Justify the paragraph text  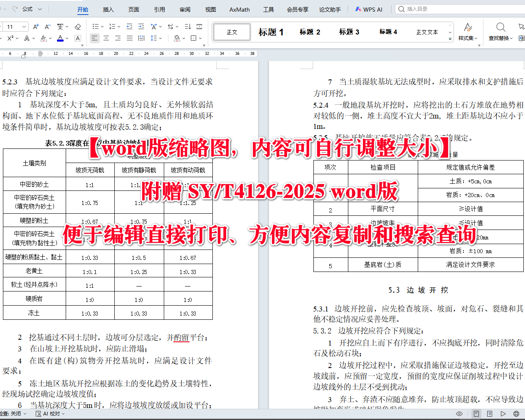130,38
